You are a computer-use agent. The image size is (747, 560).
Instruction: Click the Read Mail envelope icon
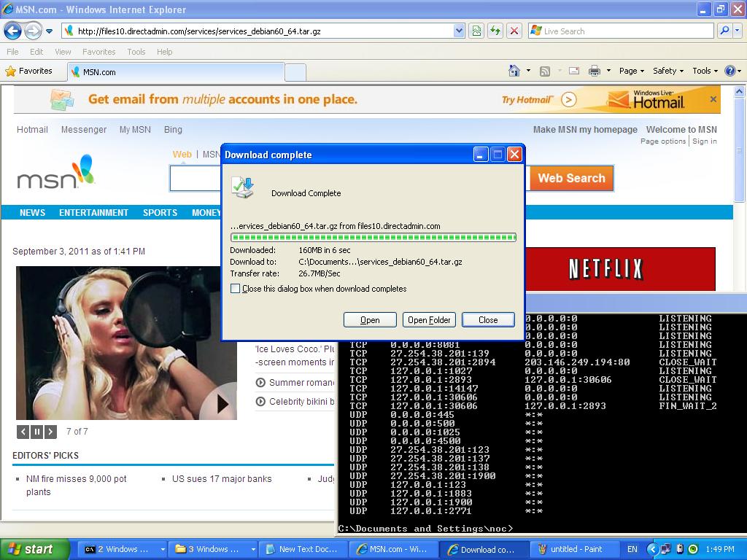(574, 71)
